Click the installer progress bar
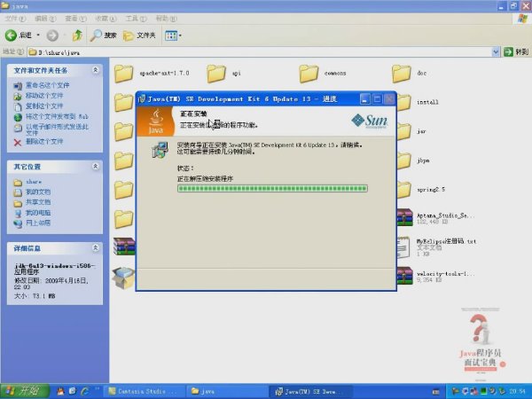 (x=272, y=188)
